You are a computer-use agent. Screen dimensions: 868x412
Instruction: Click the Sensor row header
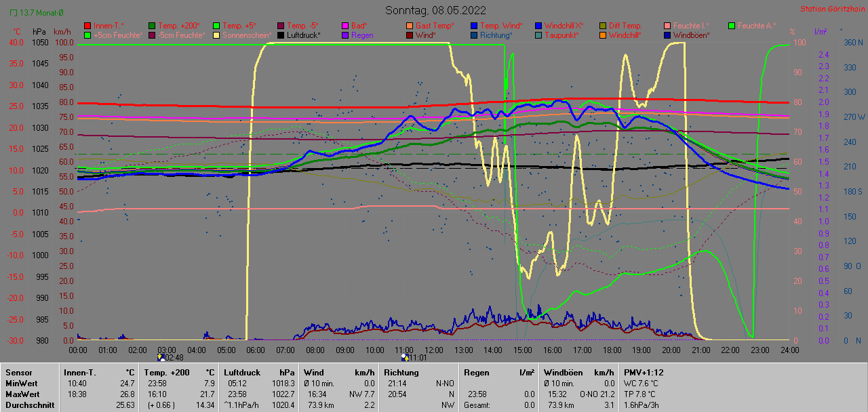point(18,373)
